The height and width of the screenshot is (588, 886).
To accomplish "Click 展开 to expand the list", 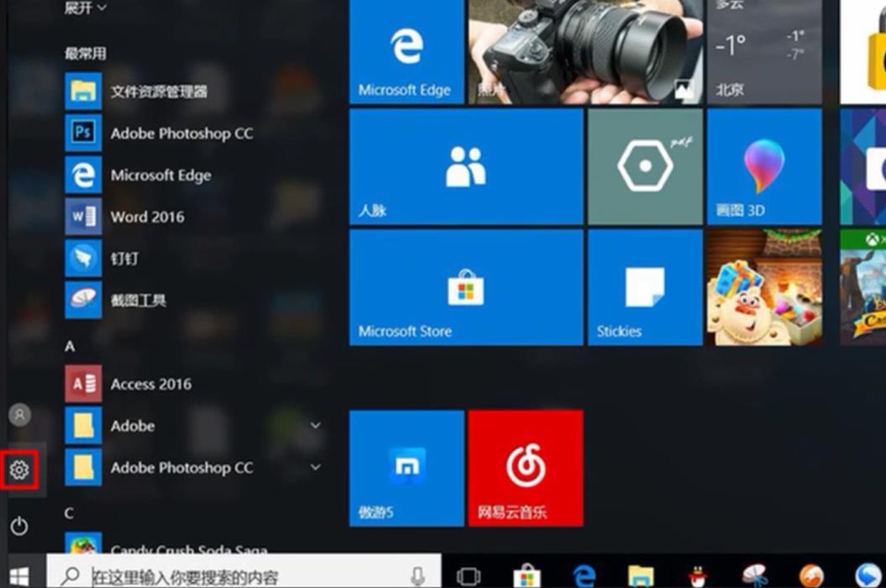I will (x=86, y=8).
